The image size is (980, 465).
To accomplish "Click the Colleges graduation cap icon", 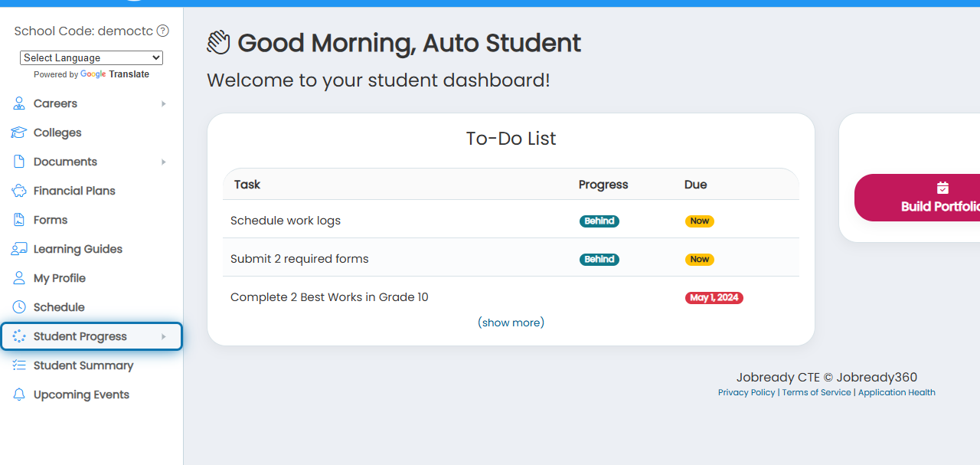I will tap(19, 133).
